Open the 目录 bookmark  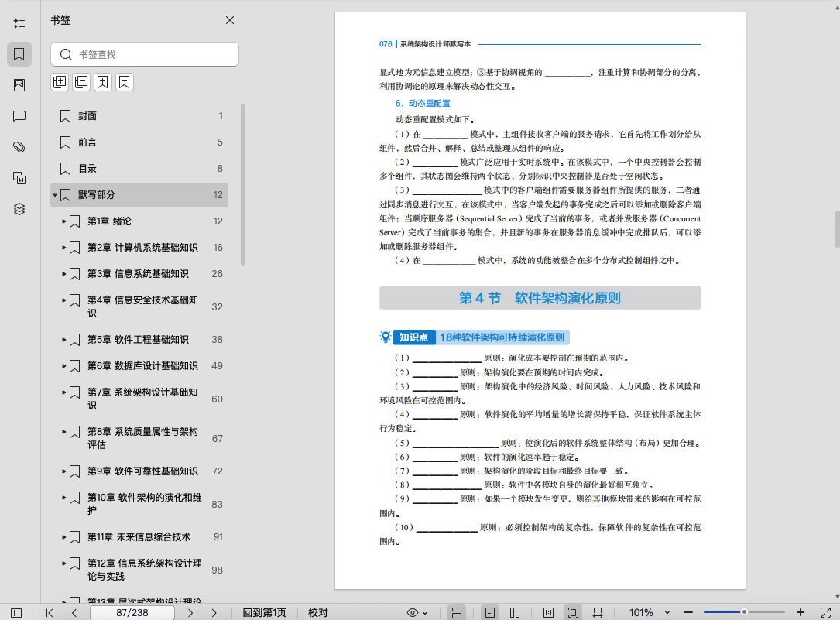pos(139,169)
